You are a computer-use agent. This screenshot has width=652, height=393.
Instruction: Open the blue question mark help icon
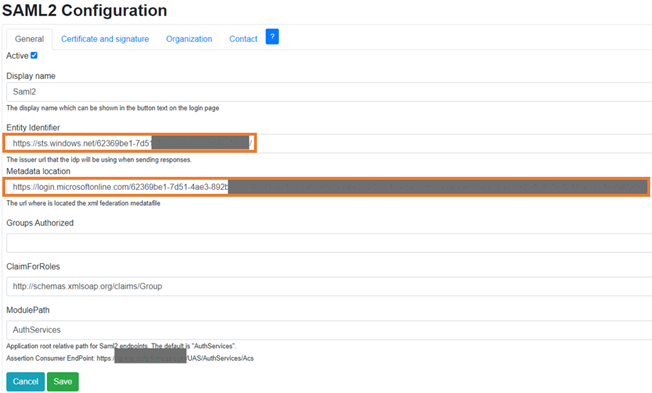[272, 37]
